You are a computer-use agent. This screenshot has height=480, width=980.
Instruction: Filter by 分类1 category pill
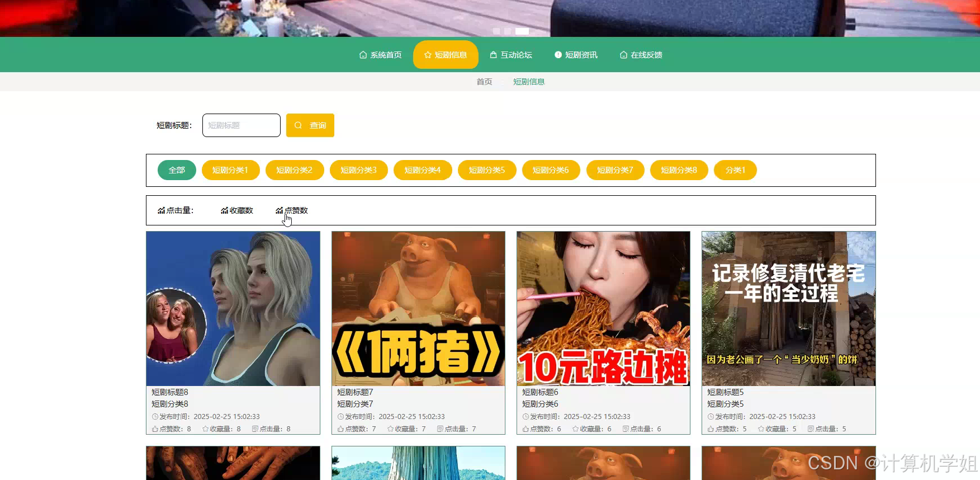tap(735, 170)
